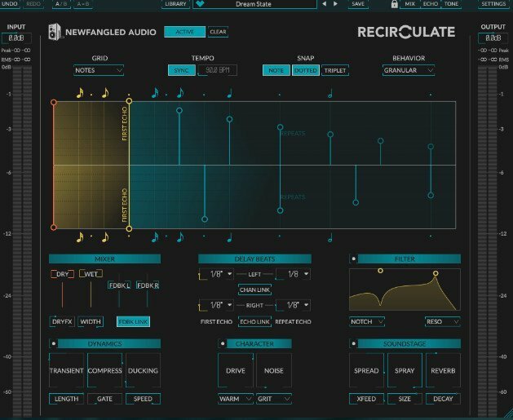Viewport: 513px width, 420px height.
Task: Toggle the Dynamics section power dot
Action: pyautogui.click(x=54, y=343)
